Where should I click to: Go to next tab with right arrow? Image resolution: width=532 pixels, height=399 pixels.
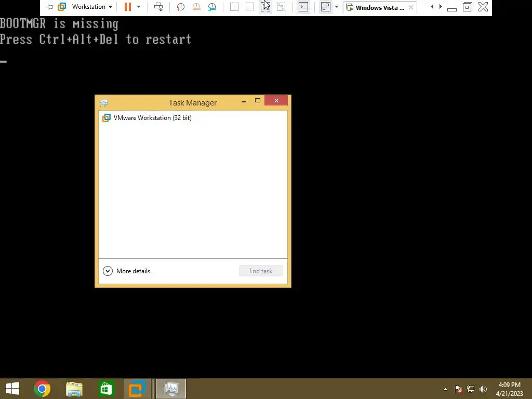pyautogui.click(x=441, y=7)
